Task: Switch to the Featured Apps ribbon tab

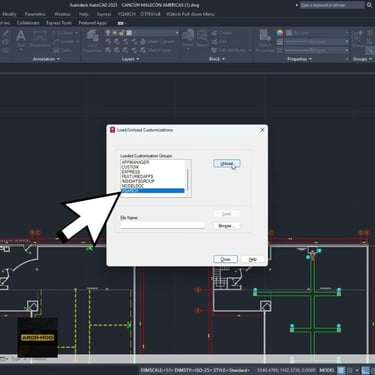Action: [93, 23]
